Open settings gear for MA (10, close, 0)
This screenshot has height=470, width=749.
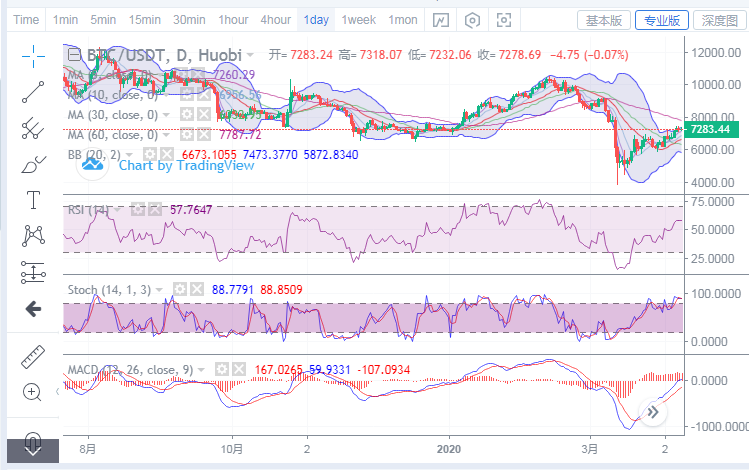tap(187, 95)
